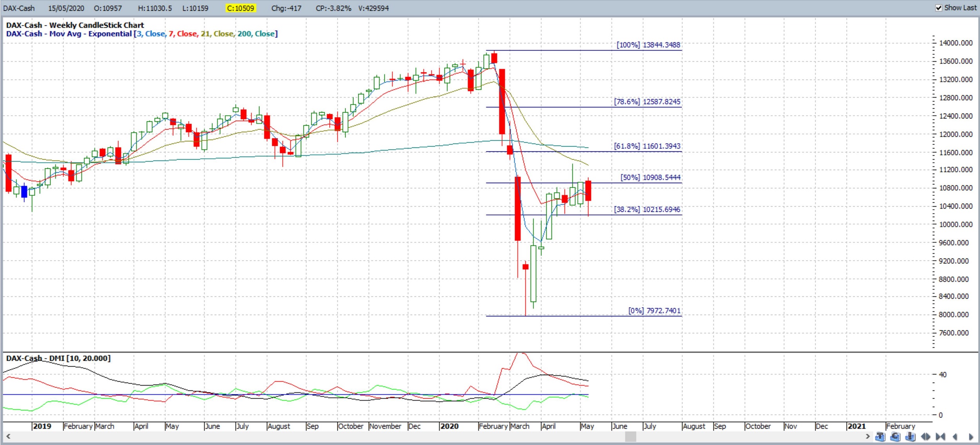Click the open value O:10957
This screenshot has width=980, height=445.
coord(108,8)
